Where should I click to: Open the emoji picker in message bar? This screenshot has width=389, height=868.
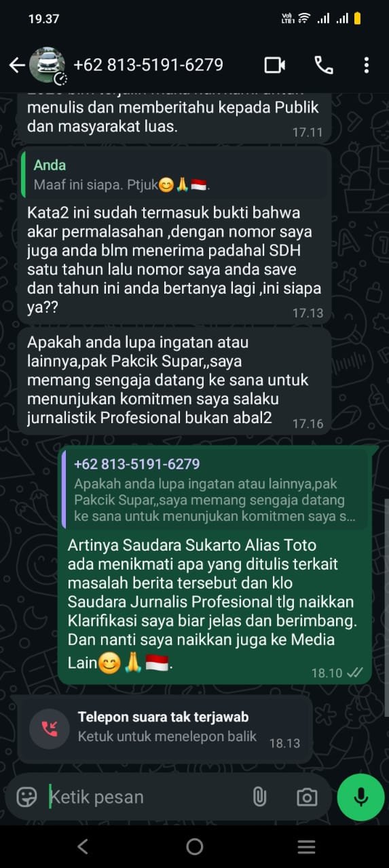click(27, 797)
